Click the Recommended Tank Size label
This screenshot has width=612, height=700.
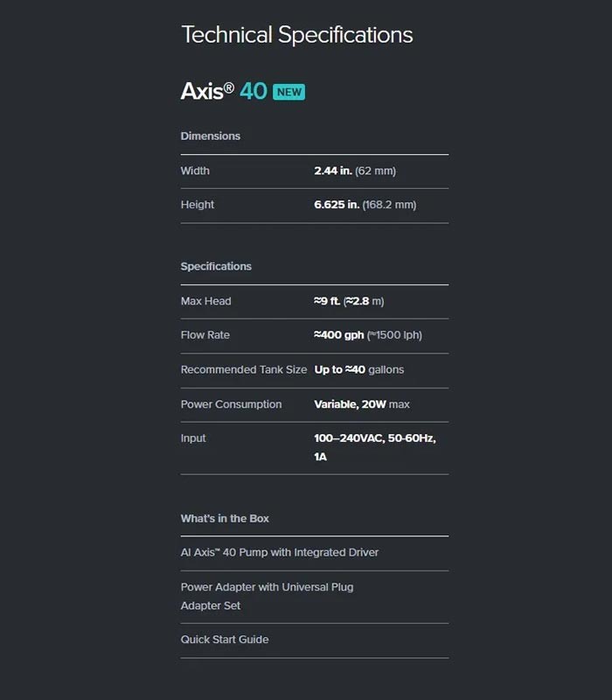coord(244,369)
